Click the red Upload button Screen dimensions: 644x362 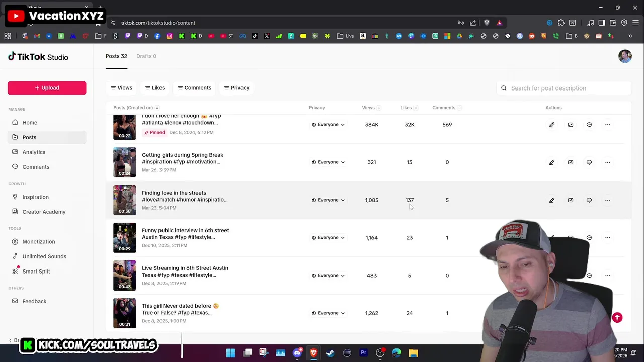pos(47,88)
